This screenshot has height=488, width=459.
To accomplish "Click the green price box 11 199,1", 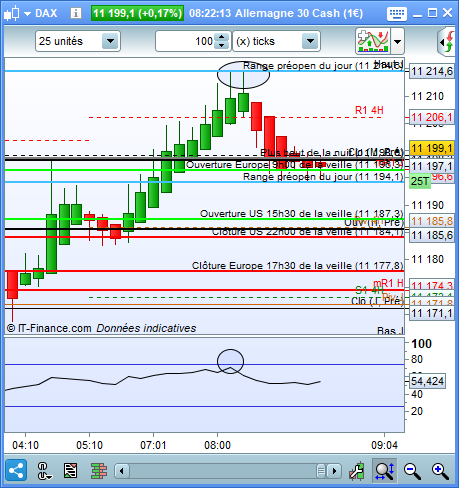I will (x=137, y=13).
